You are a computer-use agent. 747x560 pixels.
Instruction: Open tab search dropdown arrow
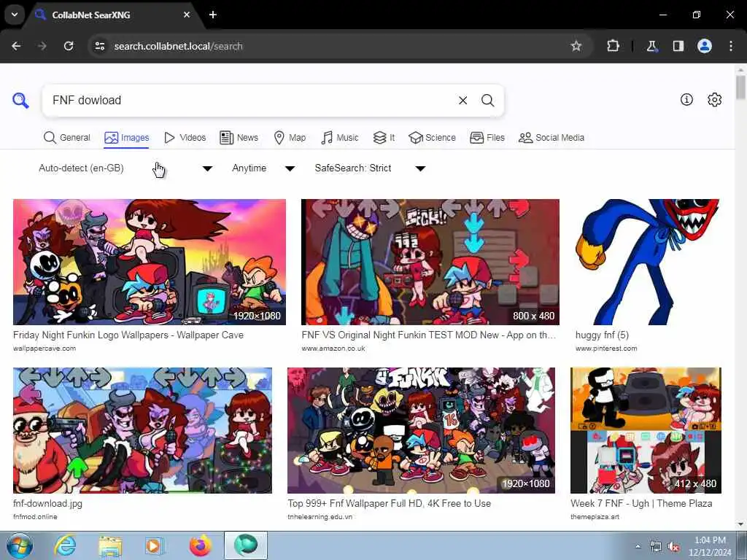click(x=15, y=15)
